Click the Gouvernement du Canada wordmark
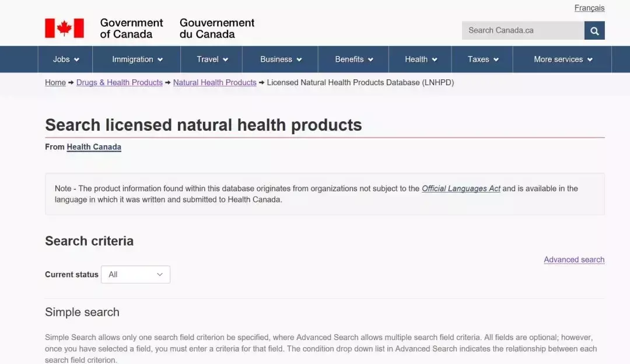This screenshot has width=630, height=364. (216, 29)
